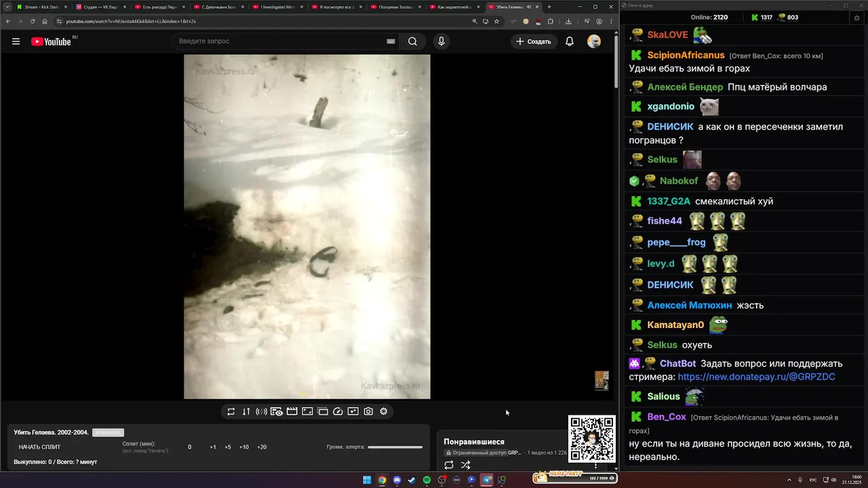This screenshot has height=488, width=868.
Task: Click the eye visibility toolbar icon
Action: point(277,411)
